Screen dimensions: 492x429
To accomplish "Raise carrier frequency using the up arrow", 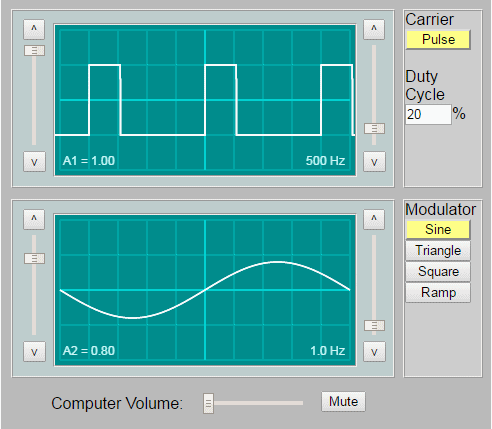I will [x=374, y=29].
